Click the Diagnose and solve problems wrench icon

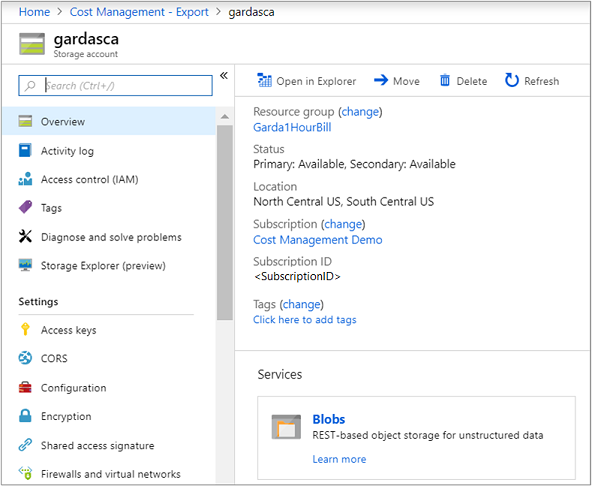point(25,237)
